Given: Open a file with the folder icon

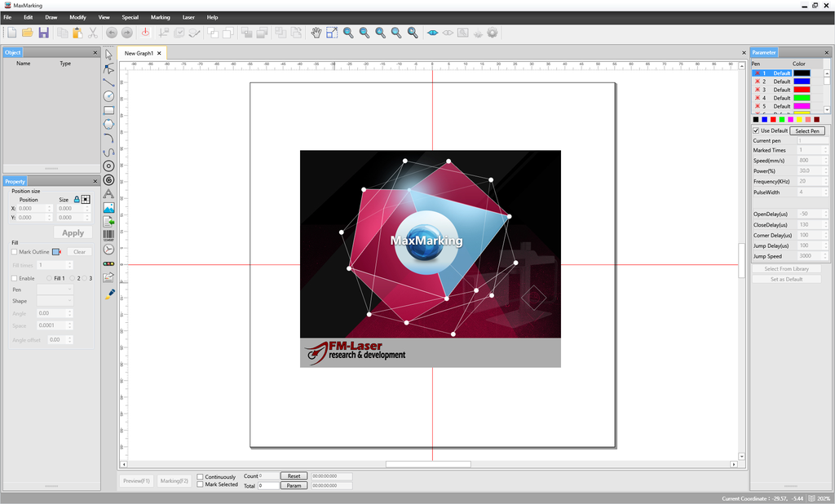Looking at the screenshot, I should (x=28, y=33).
